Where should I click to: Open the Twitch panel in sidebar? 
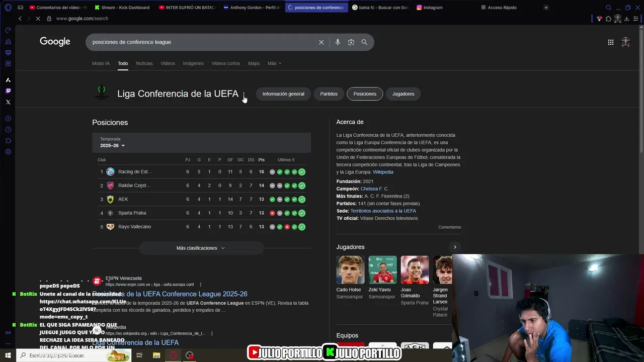(8, 91)
